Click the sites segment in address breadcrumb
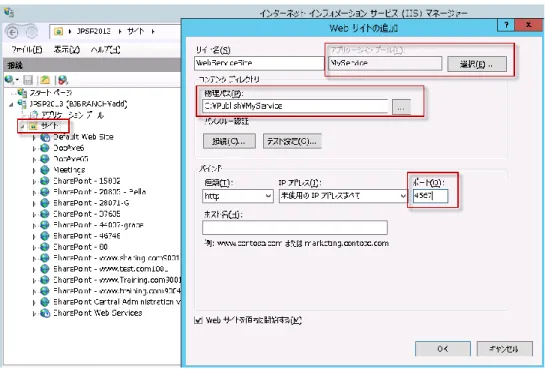 136,31
